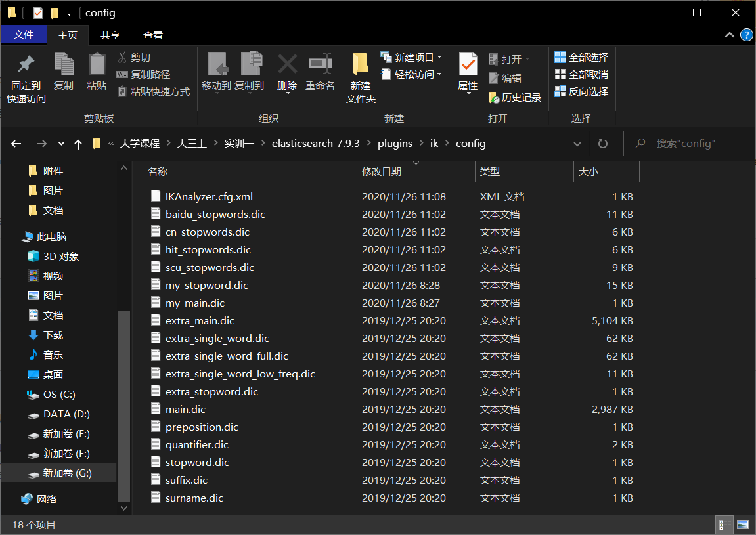756x535 pixels.
Task: Click the Rename (重命名) icon
Action: coord(320,72)
